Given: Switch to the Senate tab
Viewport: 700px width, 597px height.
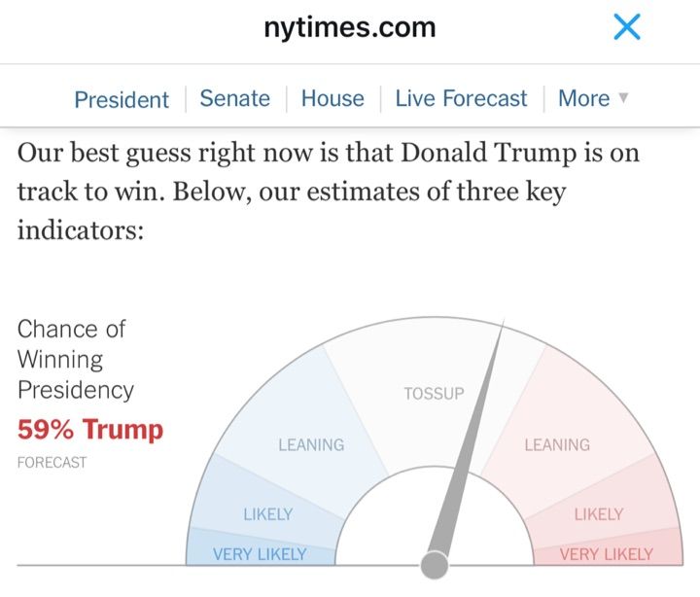Looking at the screenshot, I should click(234, 98).
